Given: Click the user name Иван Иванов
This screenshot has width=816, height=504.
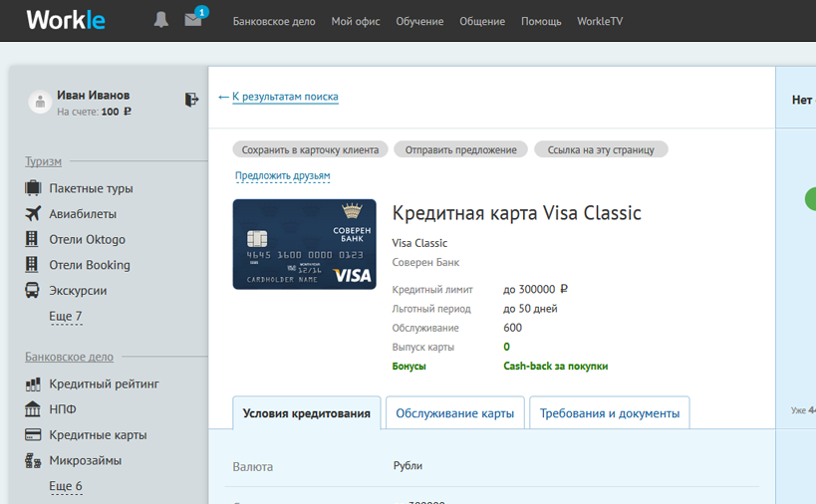Looking at the screenshot, I should [x=93, y=96].
